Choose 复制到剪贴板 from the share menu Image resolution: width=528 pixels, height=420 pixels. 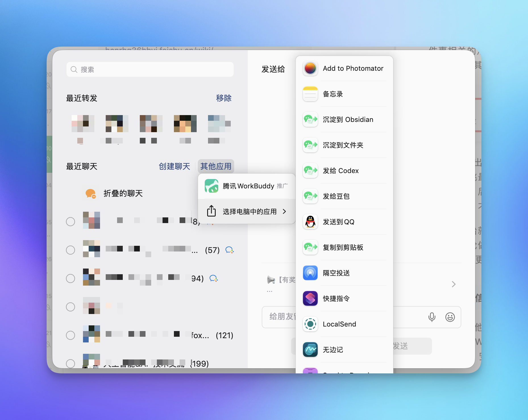pos(344,248)
